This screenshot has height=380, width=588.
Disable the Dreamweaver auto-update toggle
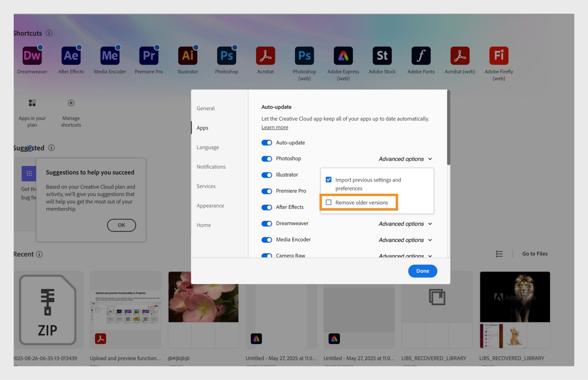pos(266,223)
